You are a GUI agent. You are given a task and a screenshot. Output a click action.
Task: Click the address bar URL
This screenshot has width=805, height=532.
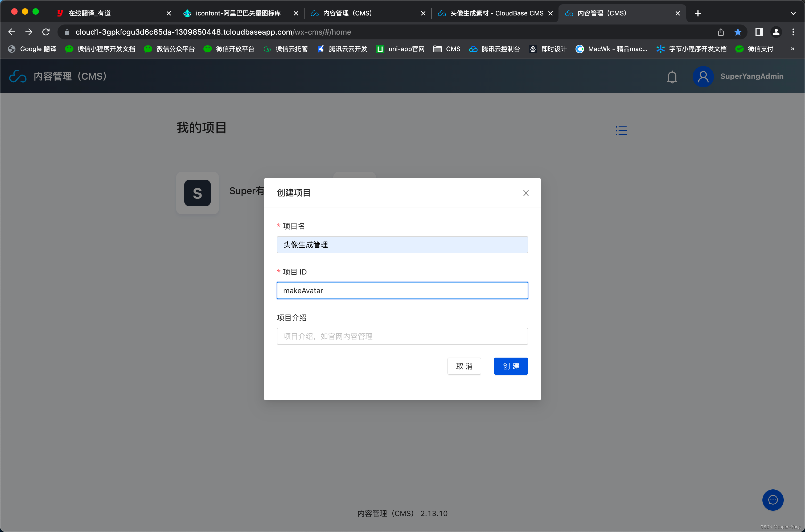point(213,32)
